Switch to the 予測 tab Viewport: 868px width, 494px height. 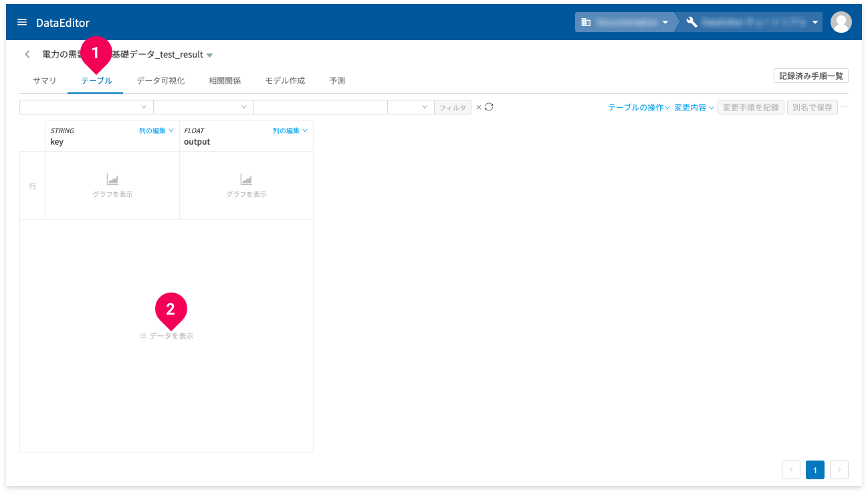click(337, 80)
